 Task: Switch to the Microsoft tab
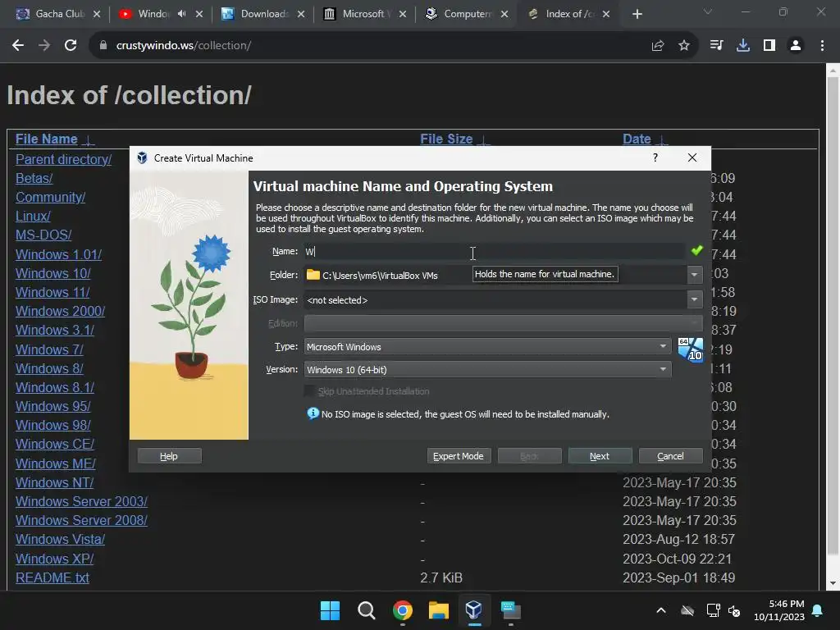click(x=365, y=14)
